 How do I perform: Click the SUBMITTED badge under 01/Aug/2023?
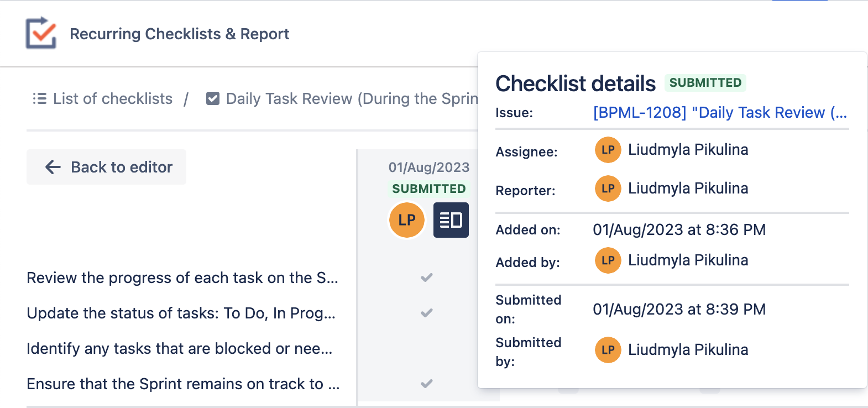click(x=429, y=189)
